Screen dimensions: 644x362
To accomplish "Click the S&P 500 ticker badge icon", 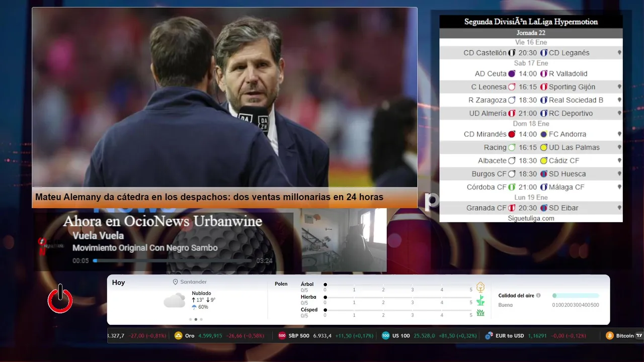I will click(282, 335).
